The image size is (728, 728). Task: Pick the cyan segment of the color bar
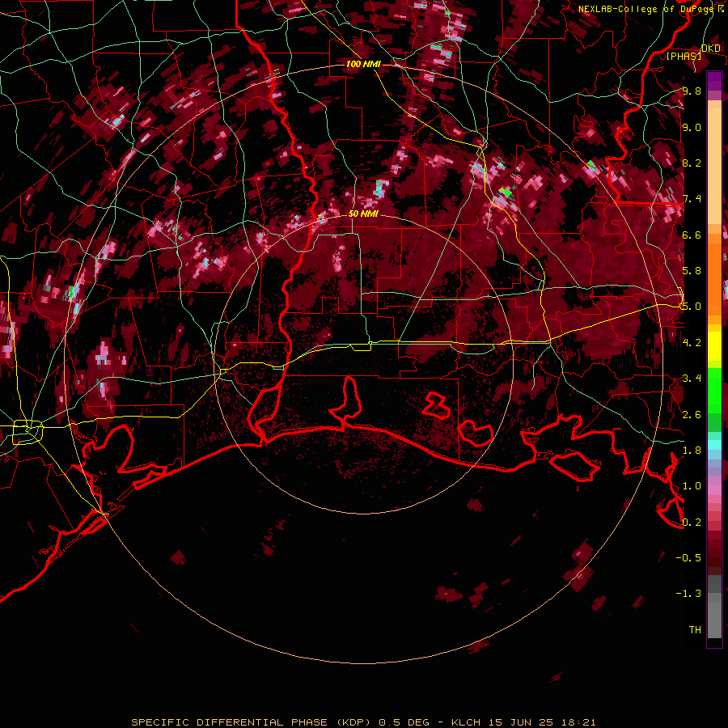pos(714,445)
